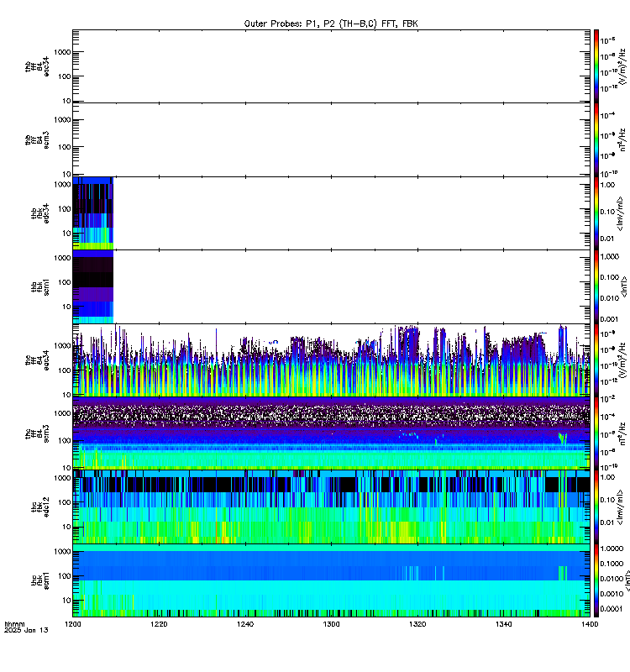Click the 'hhmm' axis unit label
Screen dimensions: 630x672
[x=14, y=624]
